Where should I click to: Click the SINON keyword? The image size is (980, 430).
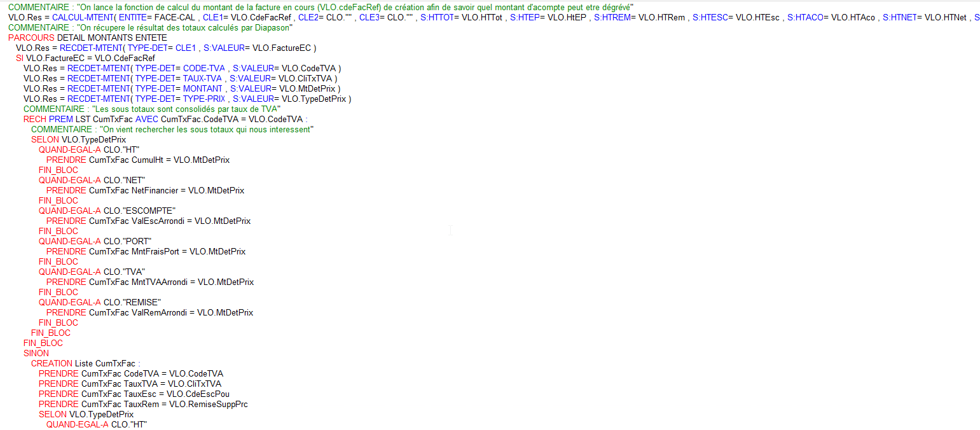tap(36, 354)
